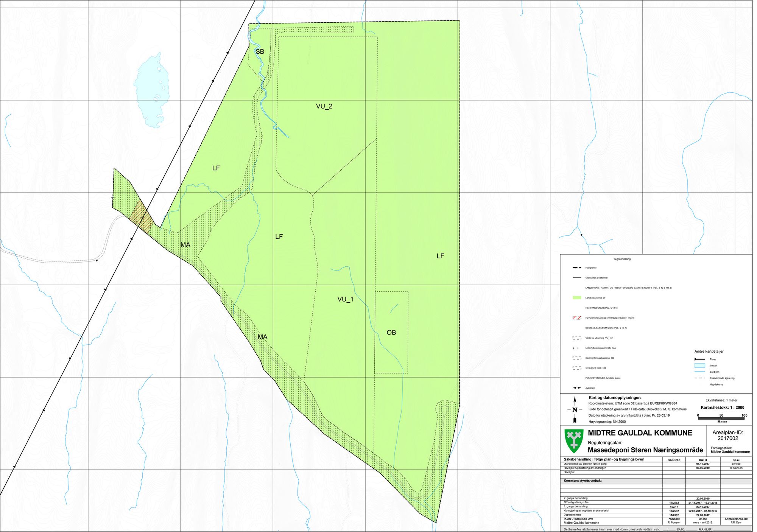Click the Massedeponi Støren Næringsområde title
Image resolution: width=757 pixels, height=532 pixels.
(x=645, y=450)
